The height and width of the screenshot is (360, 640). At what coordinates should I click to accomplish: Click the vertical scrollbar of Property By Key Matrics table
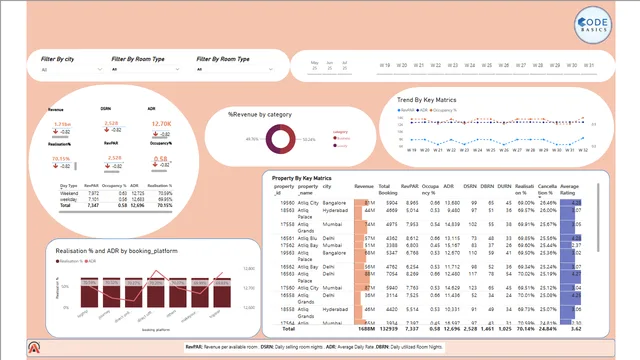click(598, 218)
